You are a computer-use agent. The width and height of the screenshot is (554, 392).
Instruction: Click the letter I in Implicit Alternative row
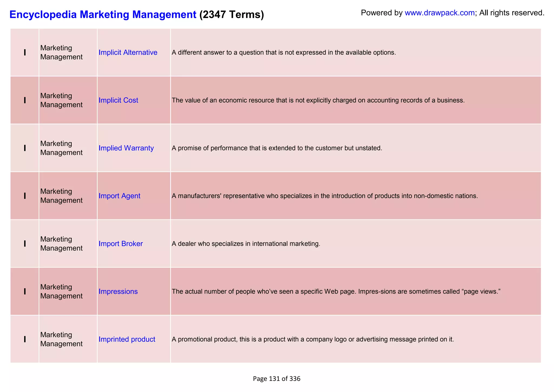pos(25,52)
